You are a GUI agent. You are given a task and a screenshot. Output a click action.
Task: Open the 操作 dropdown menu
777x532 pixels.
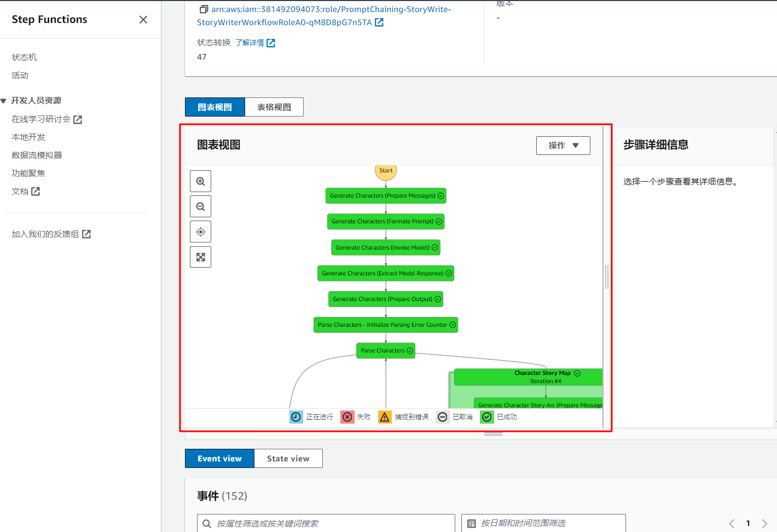pos(563,146)
